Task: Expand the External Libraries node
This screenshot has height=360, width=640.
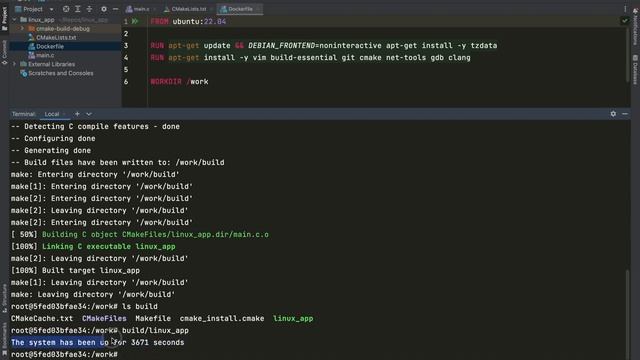Action: pos(15,64)
